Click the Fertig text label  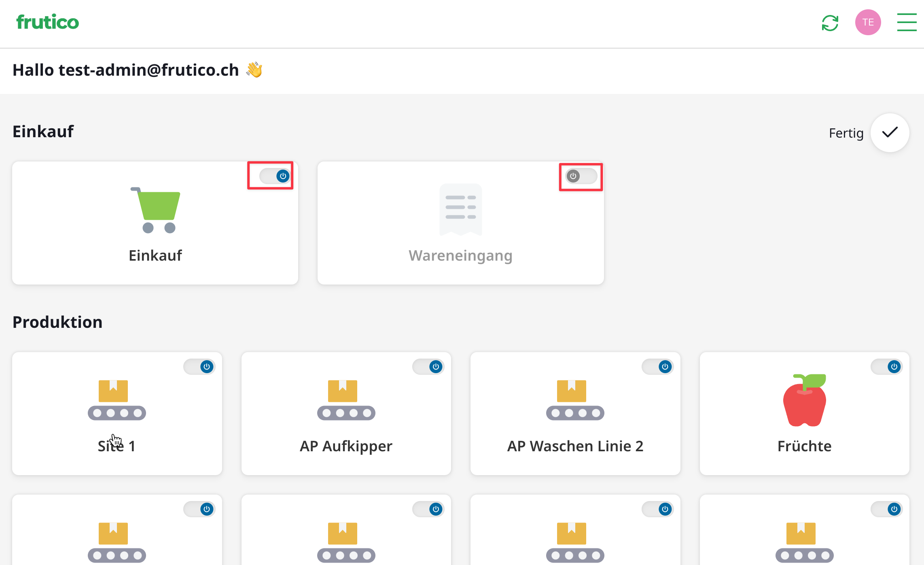click(x=846, y=133)
